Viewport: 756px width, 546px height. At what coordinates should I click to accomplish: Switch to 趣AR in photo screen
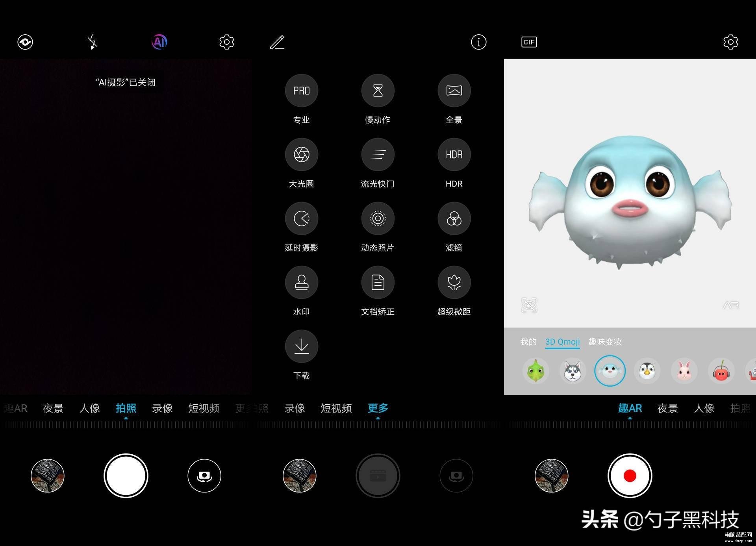pos(16,408)
